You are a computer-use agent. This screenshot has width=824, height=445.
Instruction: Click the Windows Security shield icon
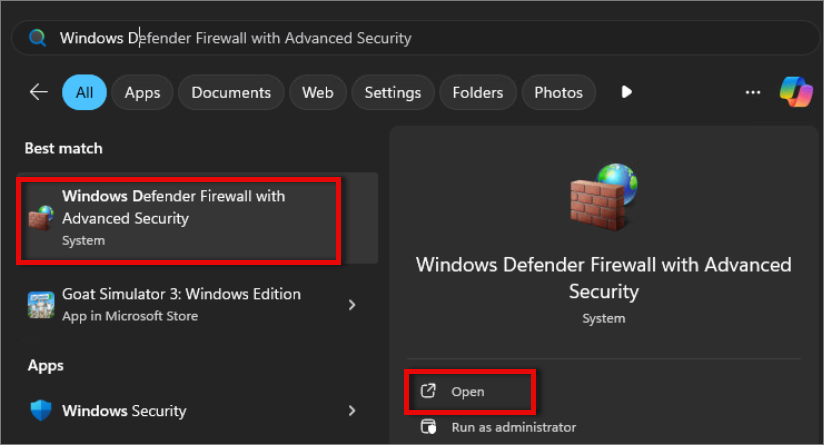41,410
